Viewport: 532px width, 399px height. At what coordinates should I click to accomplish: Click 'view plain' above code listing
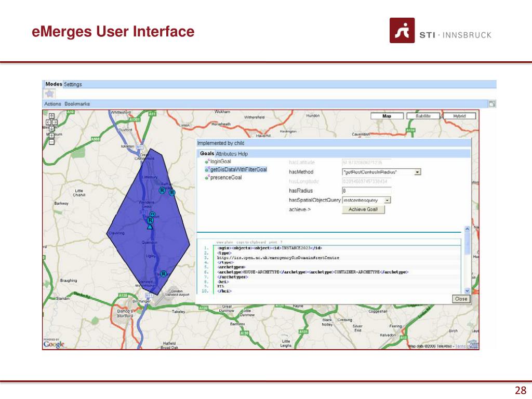[224, 242]
